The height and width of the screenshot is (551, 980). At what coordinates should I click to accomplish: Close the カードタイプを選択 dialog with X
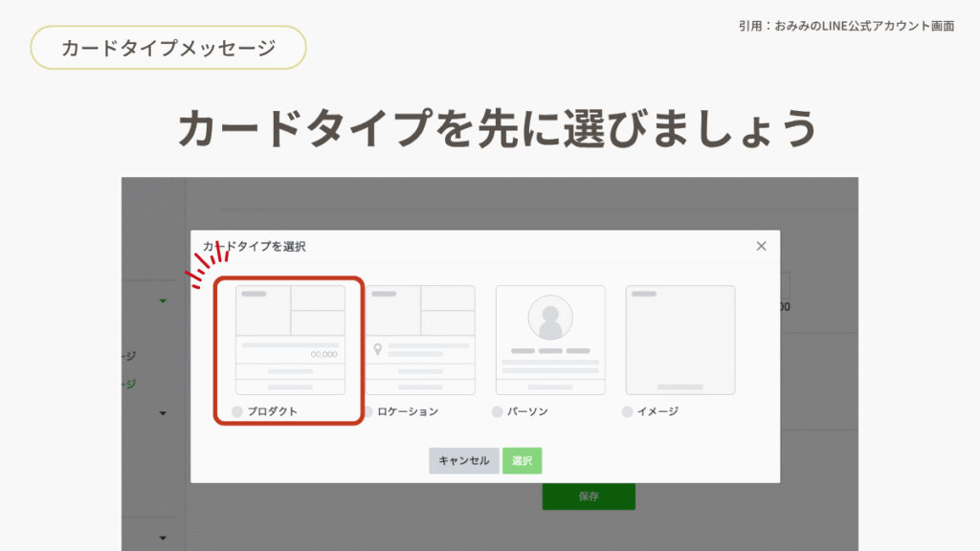pyautogui.click(x=761, y=246)
